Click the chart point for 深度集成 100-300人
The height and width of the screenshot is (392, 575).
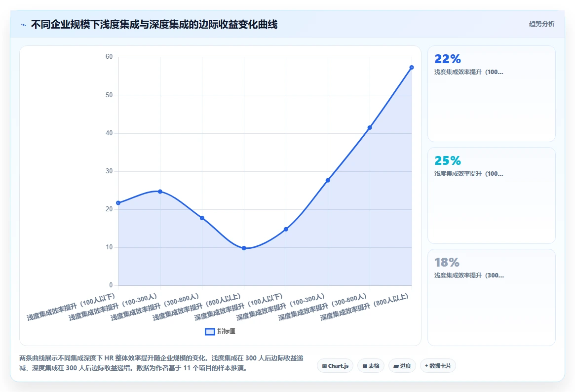point(328,180)
